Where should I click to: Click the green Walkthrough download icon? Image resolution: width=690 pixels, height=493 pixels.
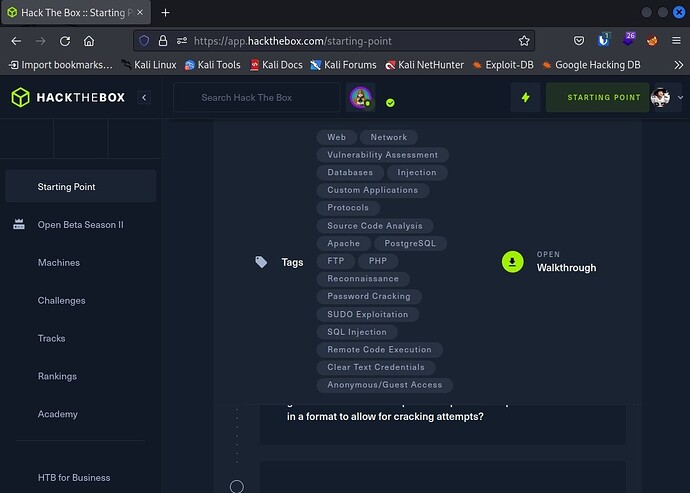pyautogui.click(x=513, y=262)
